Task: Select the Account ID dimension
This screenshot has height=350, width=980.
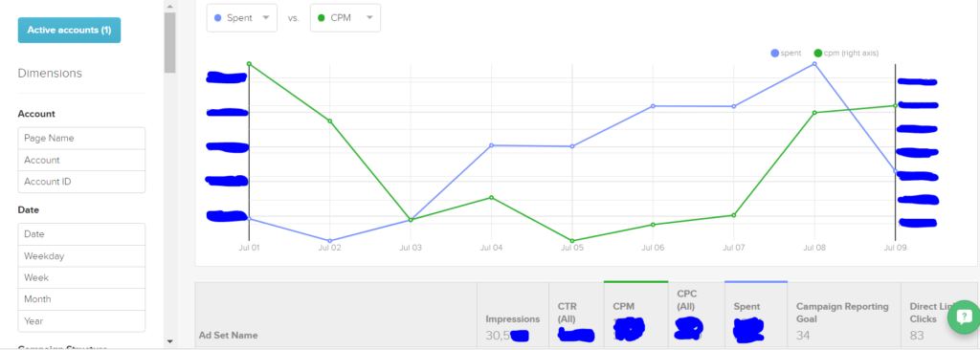Action: click(82, 182)
